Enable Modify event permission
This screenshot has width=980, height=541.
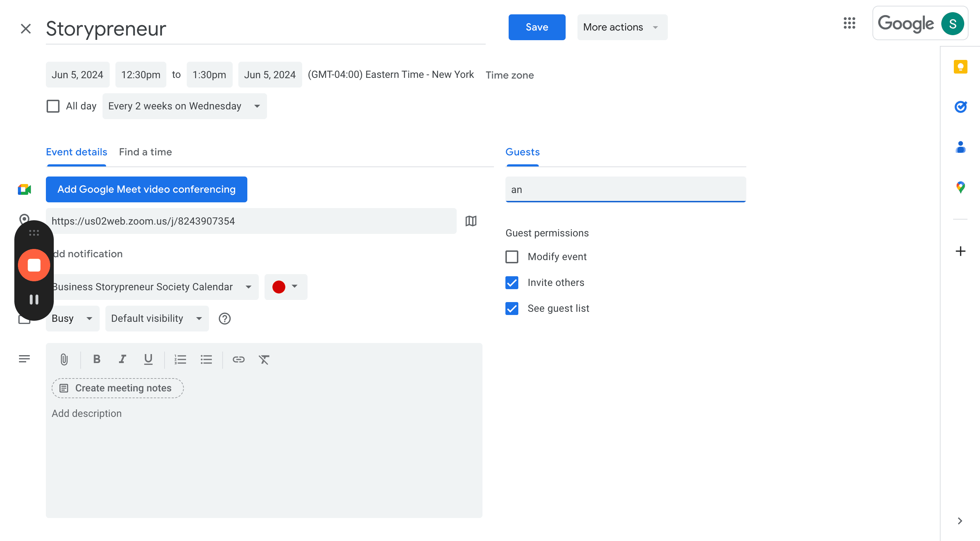(512, 257)
